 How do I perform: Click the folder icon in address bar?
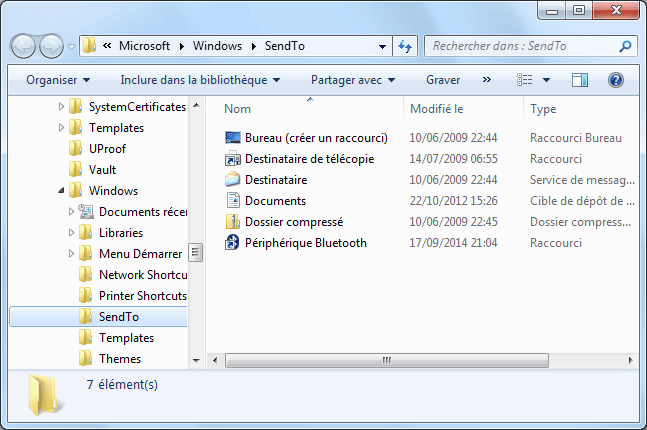point(89,45)
